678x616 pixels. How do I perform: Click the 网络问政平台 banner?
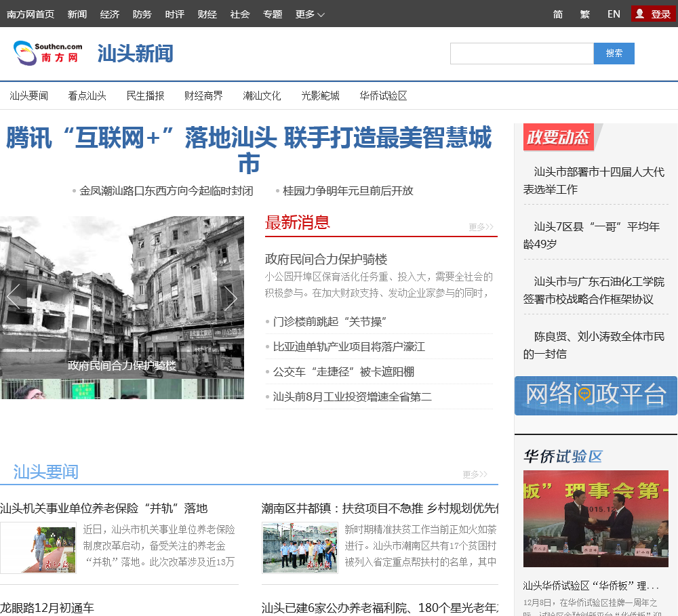(x=596, y=396)
